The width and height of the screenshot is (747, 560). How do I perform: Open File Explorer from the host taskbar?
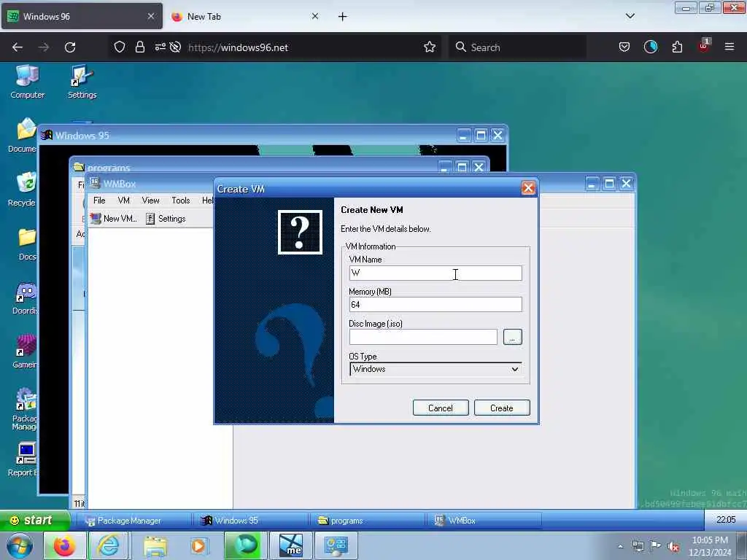[155, 546]
